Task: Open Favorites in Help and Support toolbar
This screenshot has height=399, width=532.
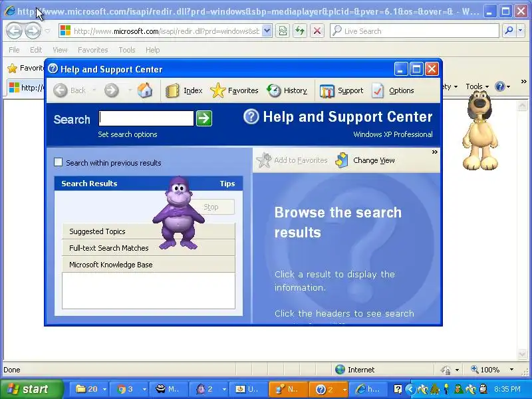Action: pyautogui.click(x=234, y=90)
